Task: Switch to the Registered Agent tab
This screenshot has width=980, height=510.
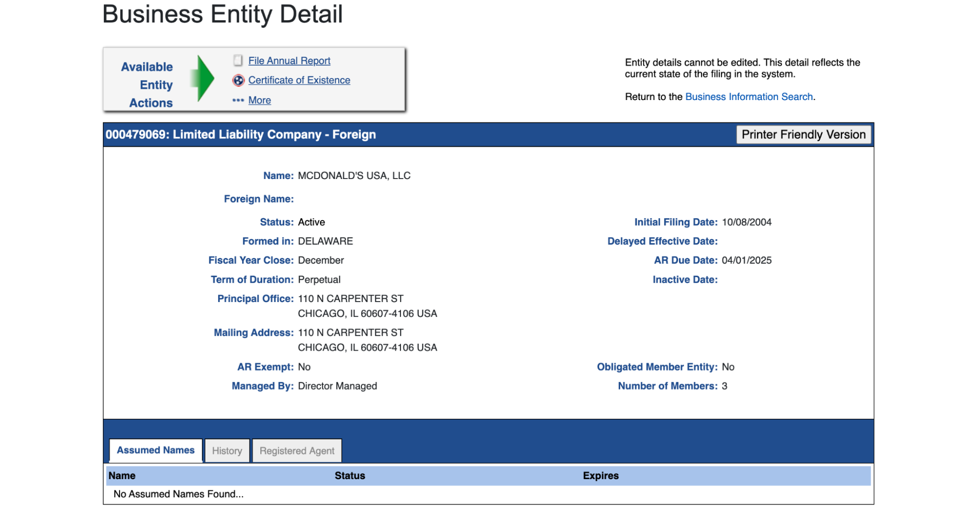Action: click(x=297, y=451)
